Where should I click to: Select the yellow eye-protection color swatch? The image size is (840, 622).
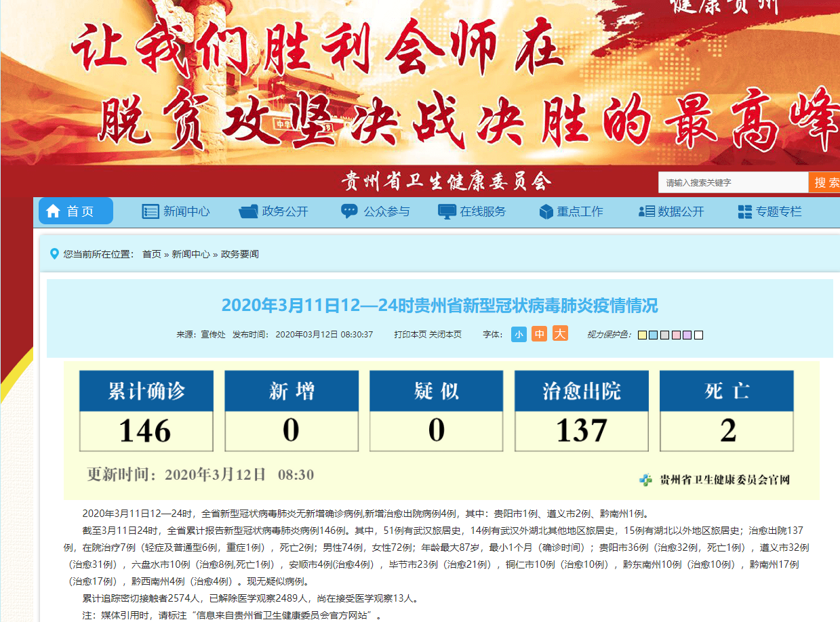[641, 335]
